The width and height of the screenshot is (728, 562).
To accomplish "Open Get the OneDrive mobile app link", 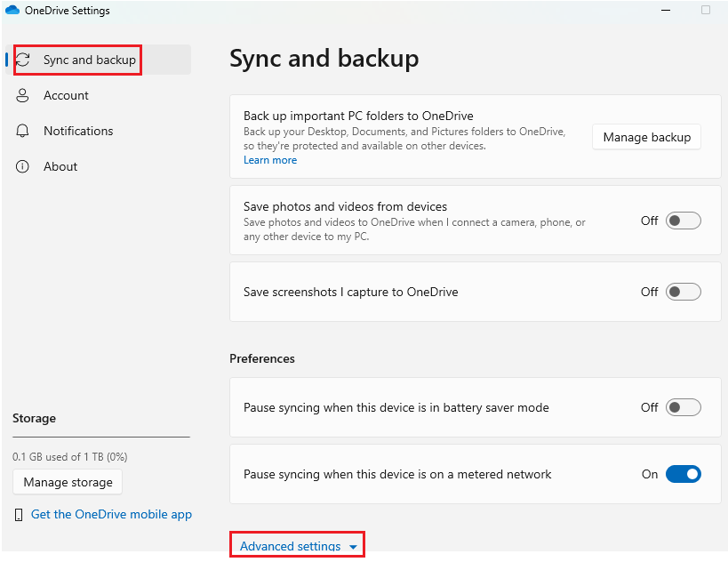I will tap(111, 514).
